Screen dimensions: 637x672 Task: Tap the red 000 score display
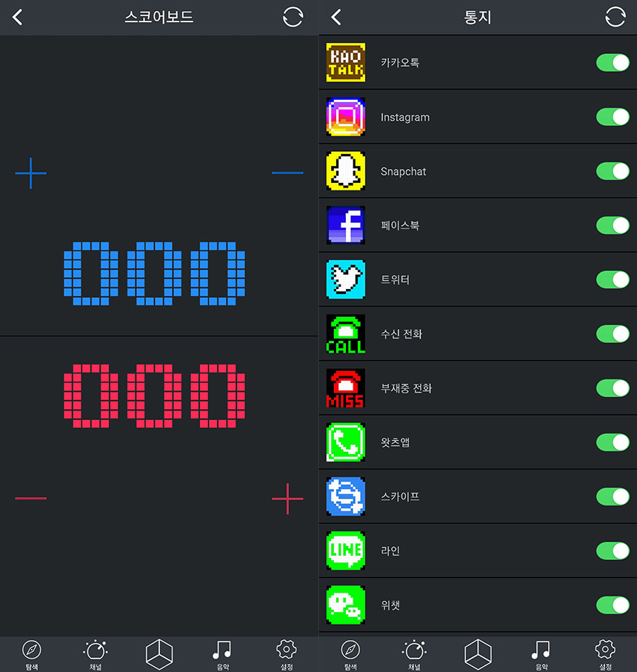154,396
